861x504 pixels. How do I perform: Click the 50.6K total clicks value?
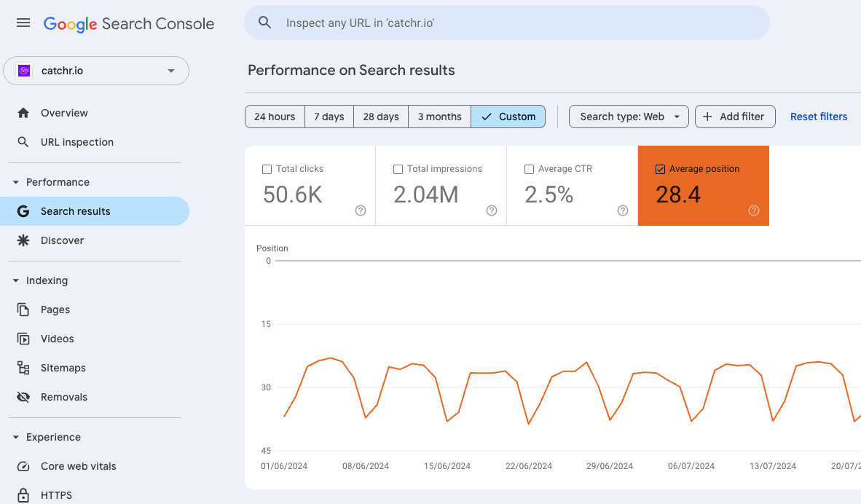point(293,194)
